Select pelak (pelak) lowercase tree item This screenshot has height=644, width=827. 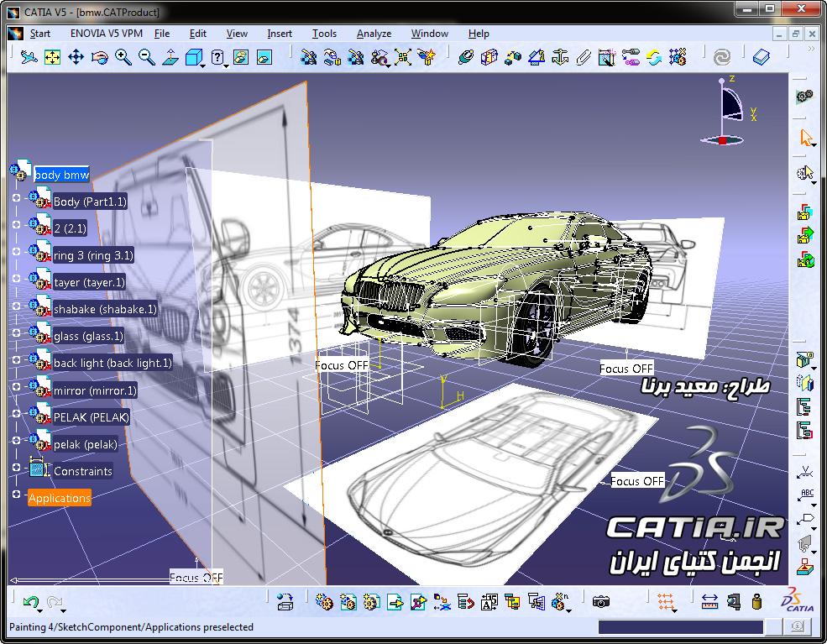pos(86,444)
